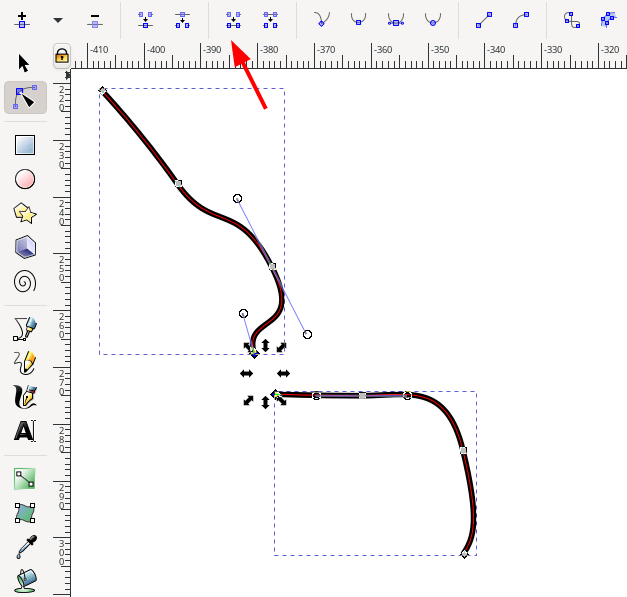Toggle the guides lock icon
This screenshot has width=627, height=597.
[x=62, y=55]
